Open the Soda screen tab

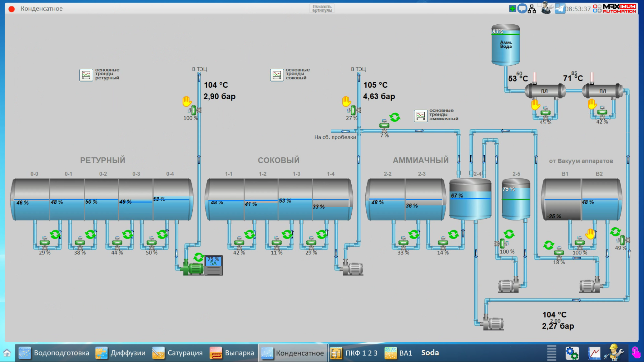click(430, 353)
